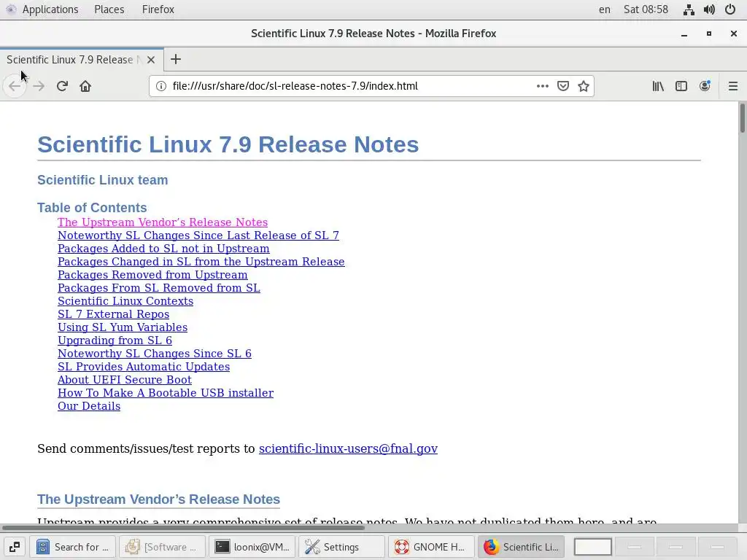Go back one page in Firefox
This screenshot has height=560, width=747.
pos(15,86)
